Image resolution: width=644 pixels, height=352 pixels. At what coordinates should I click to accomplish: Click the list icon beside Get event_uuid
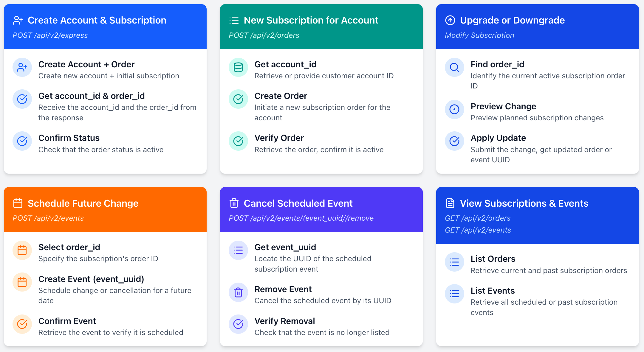click(x=238, y=250)
